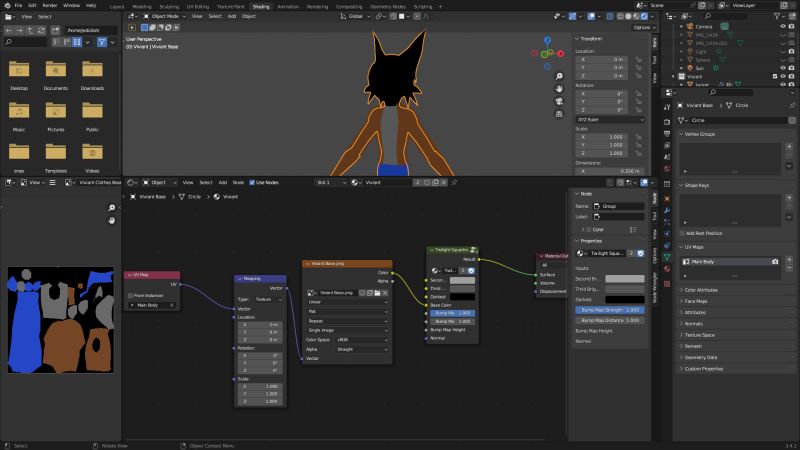800x450 pixels.
Task: Expand the Color Attributes panel
Action: [700, 290]
